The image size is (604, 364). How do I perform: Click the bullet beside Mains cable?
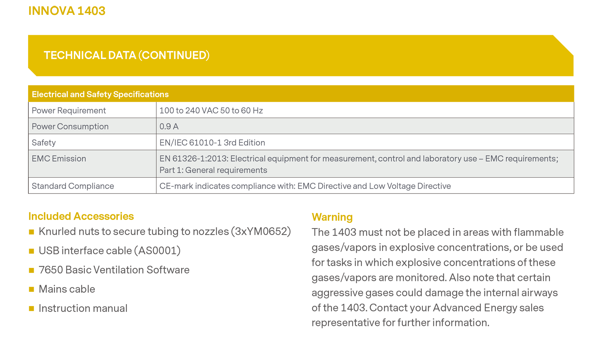[x=31, y=289]
